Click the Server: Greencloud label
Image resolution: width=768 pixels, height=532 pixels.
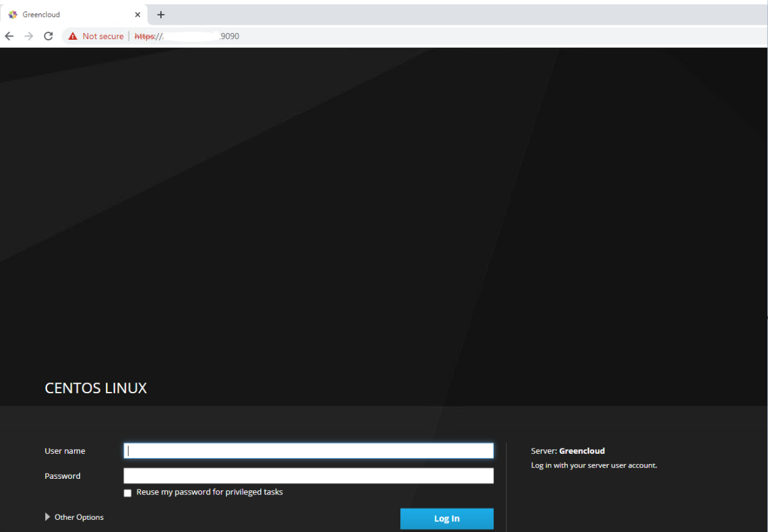[568, 451]
